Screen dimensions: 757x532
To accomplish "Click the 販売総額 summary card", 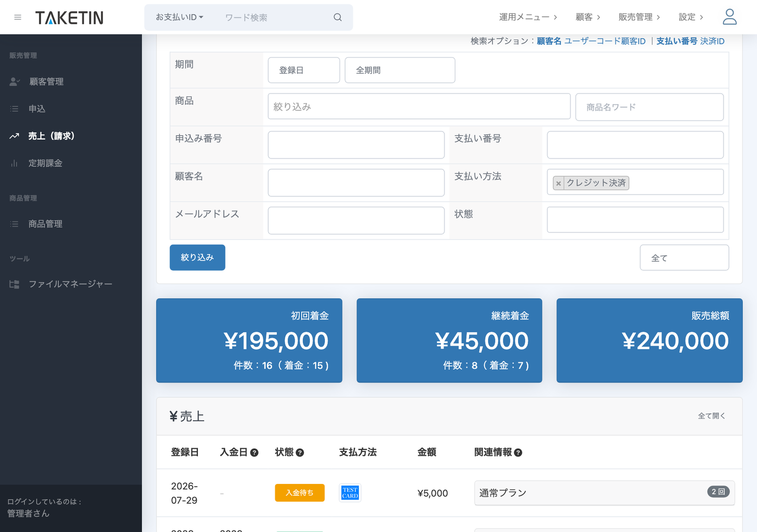I will click(649, 341).
